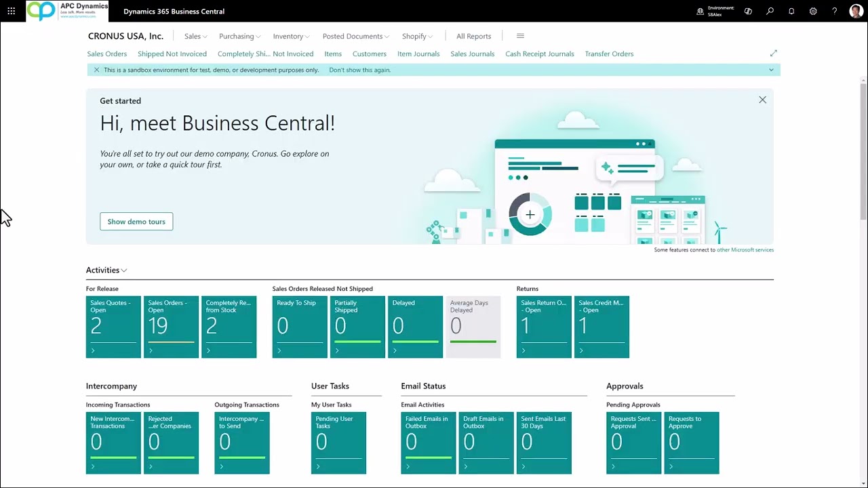Open All Reports
This screenshot has height=488, width=868.
(473, 37)
